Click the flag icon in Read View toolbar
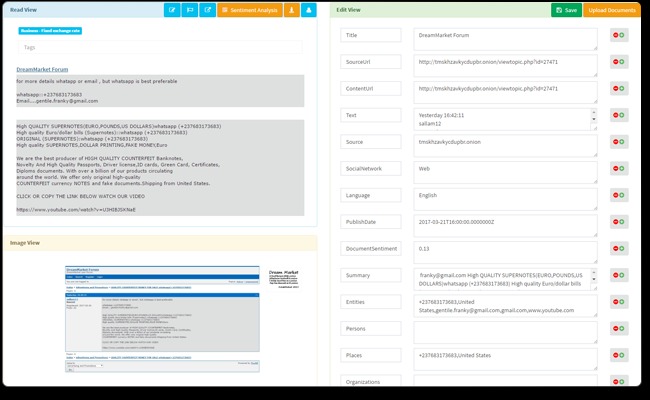 coord(190,10)
